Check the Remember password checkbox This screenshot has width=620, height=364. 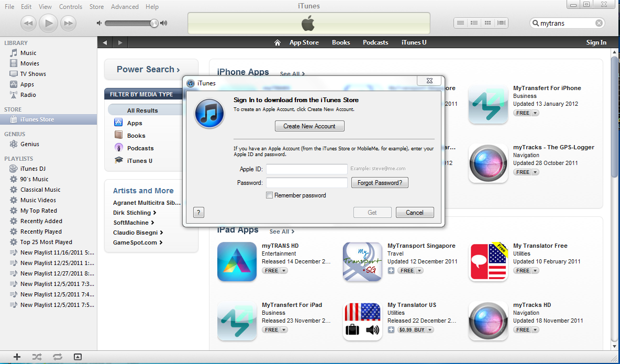(269, 195)
